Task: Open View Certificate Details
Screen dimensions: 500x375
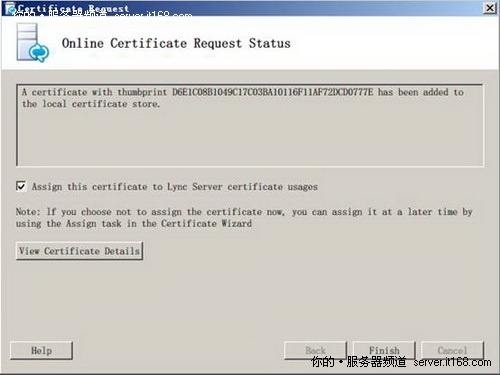Action: [79, 251]
